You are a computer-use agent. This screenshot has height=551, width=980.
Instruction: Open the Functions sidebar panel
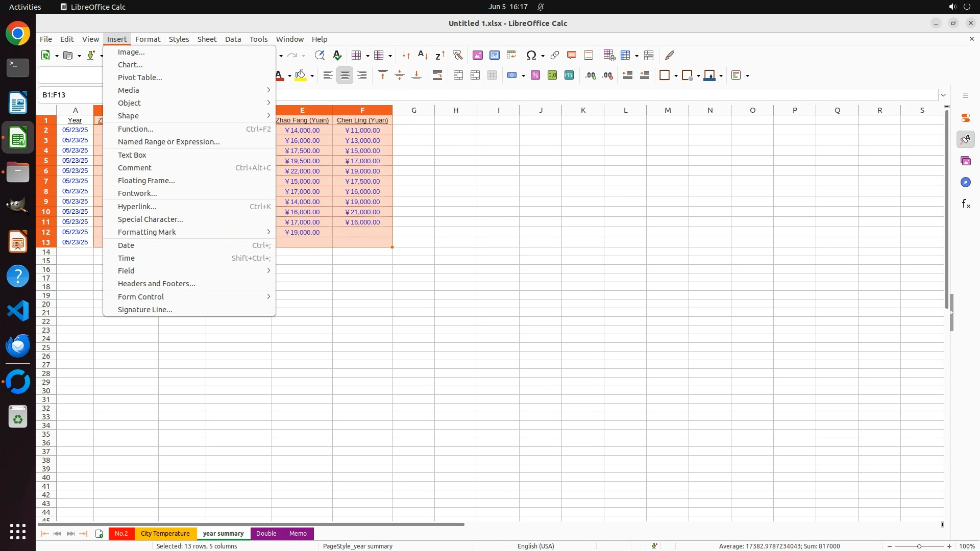pos(966,204)
